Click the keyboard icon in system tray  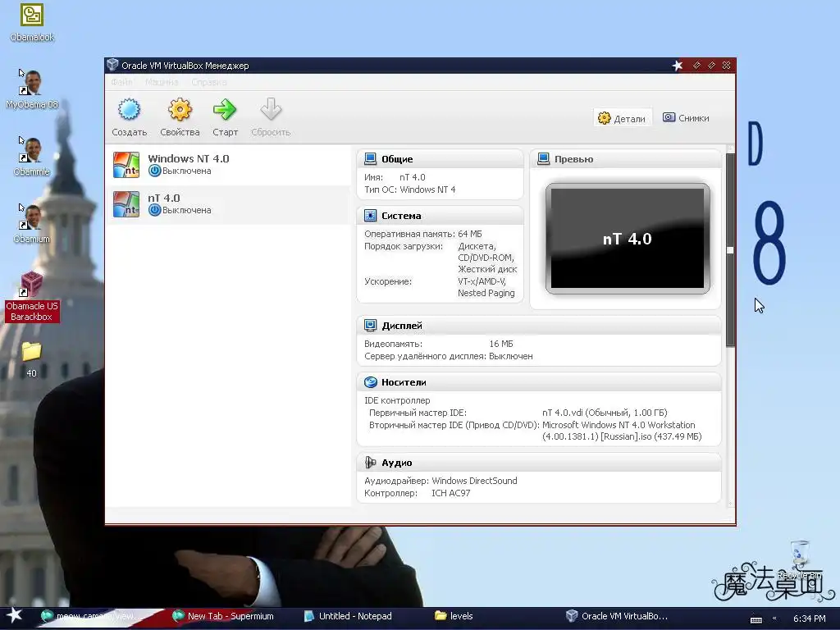[x=756, y=619]
